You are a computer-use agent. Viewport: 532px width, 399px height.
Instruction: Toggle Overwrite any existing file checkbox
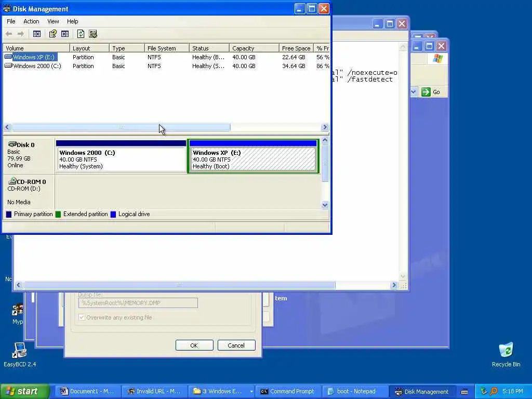coord(82,317)
